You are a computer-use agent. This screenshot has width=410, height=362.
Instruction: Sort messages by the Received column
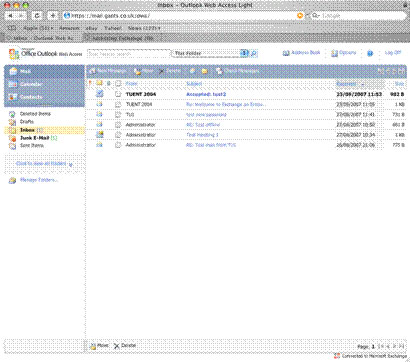tap(350, 84)
